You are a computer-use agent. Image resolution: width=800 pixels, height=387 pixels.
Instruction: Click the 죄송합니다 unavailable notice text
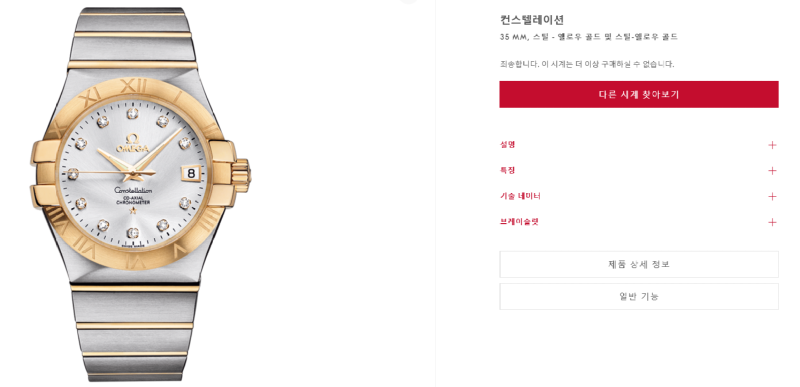coord(587,64)
